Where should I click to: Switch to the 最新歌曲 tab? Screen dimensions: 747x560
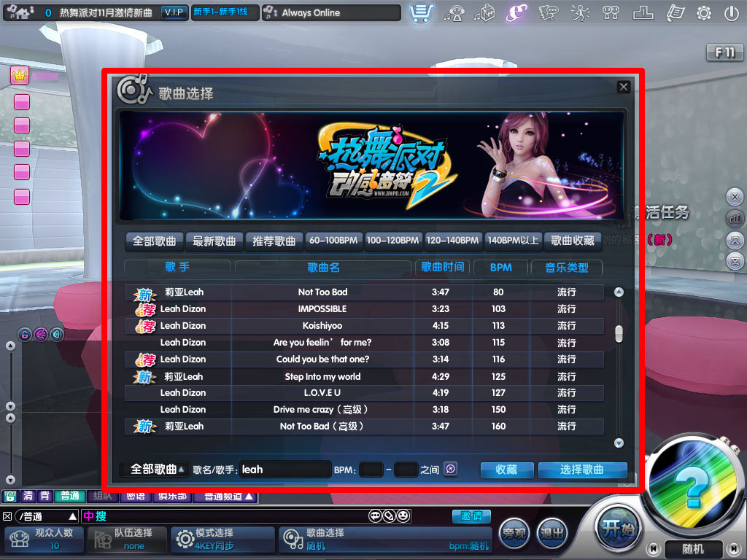click(214, 241)
